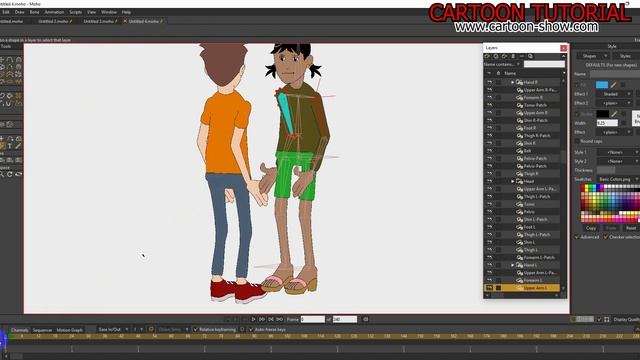This screenshot has width=640, height=360.
Task: Uncheck the Advanced checkbox in Style panel
Action: (x=577, y=237)
